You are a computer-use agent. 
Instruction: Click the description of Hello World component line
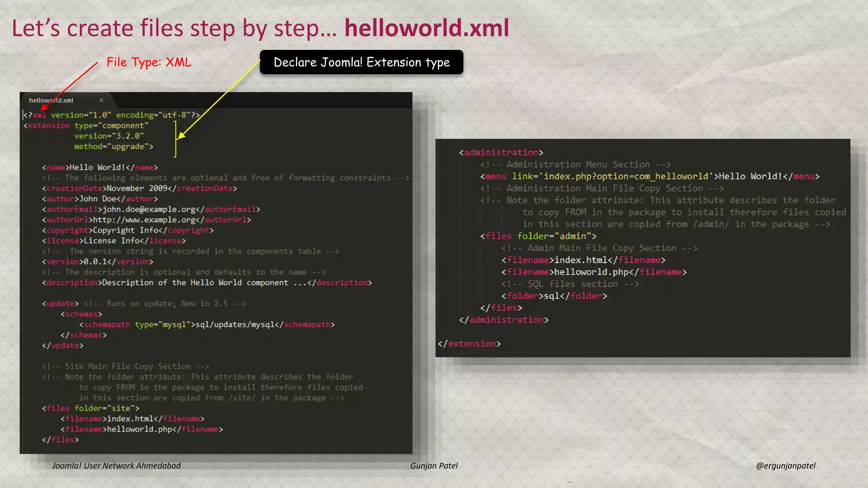(x=207, y=283)
